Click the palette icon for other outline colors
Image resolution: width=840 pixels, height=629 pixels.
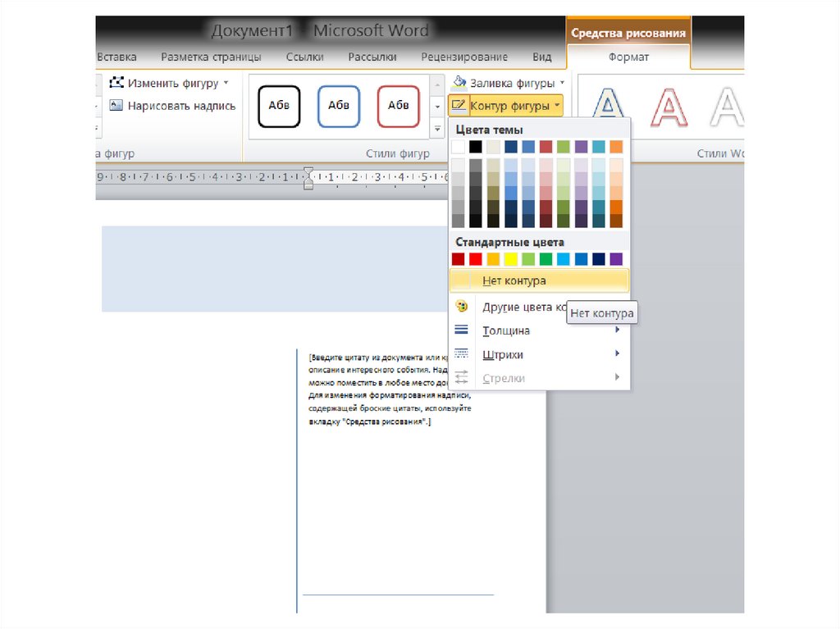[461, 307]
